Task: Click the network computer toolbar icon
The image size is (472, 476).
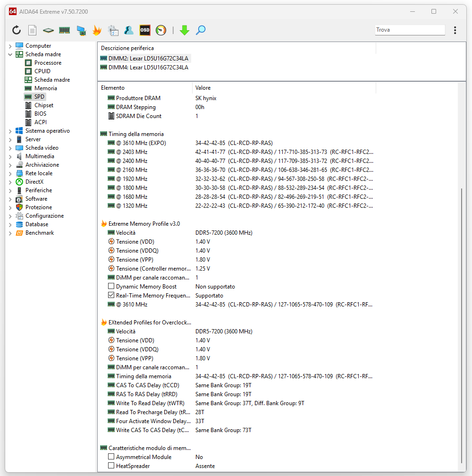Action: pyautogui.click(x=81, y=30)
